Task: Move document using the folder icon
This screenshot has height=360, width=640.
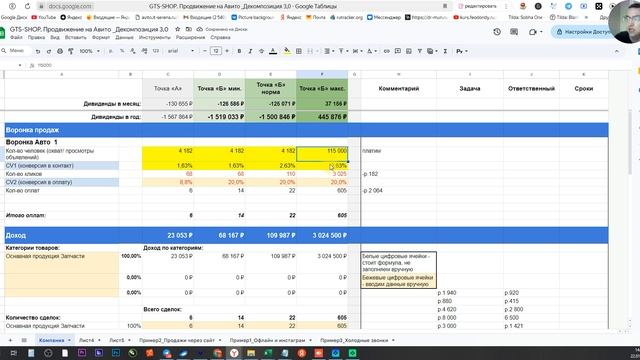Action: click(189, 29)
